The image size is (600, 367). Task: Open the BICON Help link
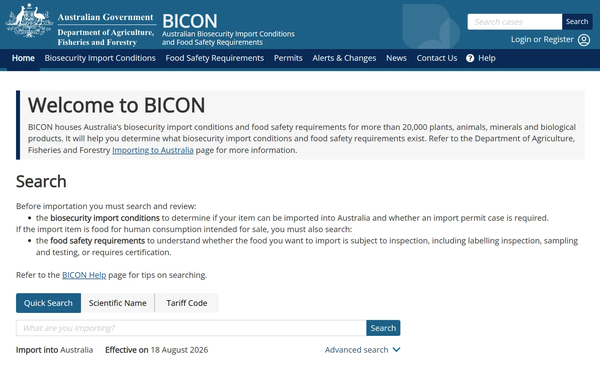coord(84,275)
